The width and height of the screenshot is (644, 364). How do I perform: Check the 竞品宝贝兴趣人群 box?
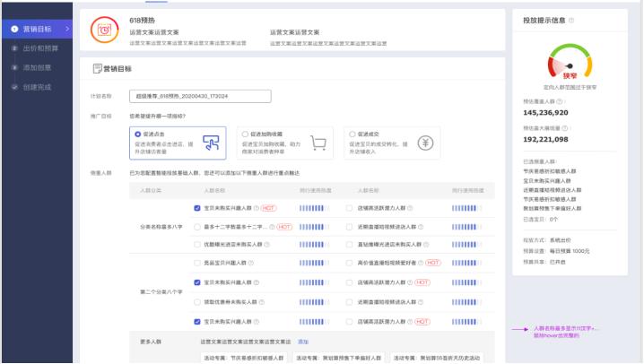(x=197, y=263)
